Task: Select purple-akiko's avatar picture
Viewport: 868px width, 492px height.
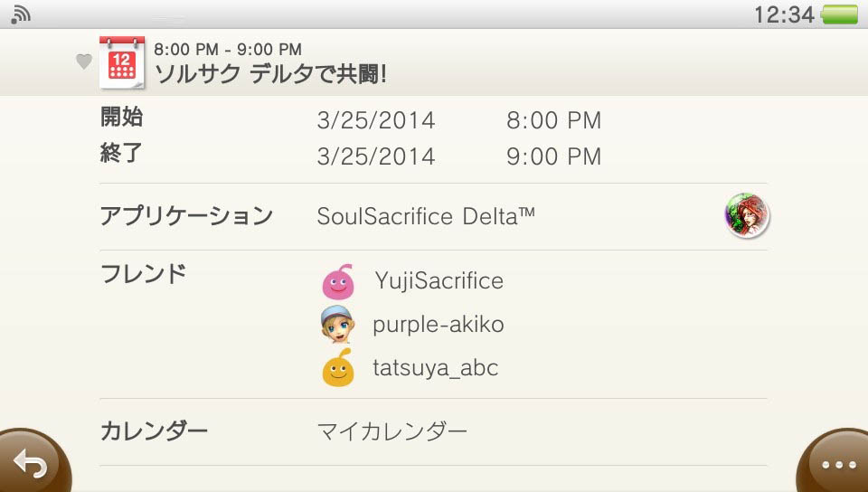Action: 337,324
